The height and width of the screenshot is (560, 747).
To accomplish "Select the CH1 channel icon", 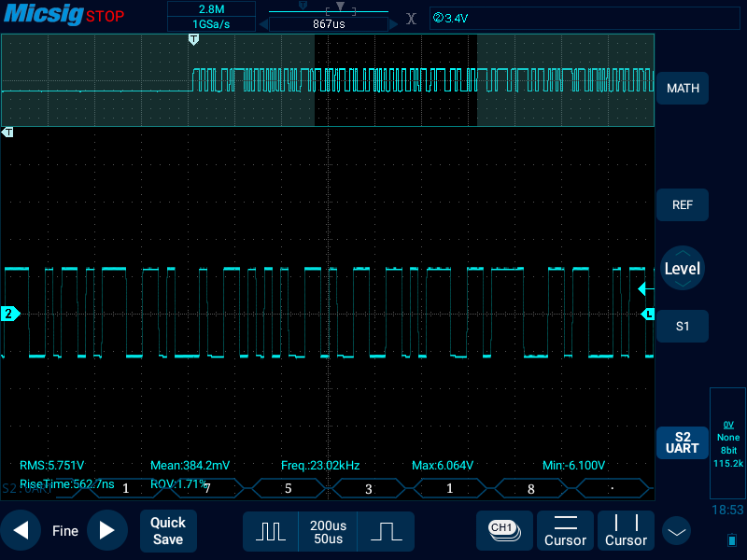I will (x=503, y=529).
